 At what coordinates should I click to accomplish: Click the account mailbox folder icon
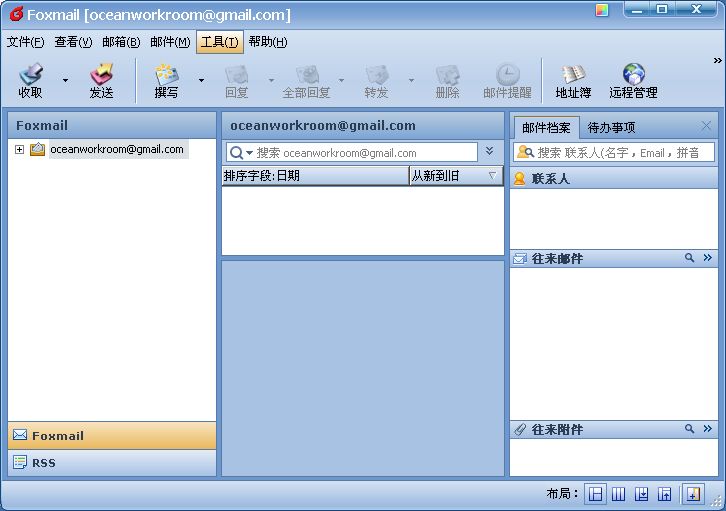point(38,149)
